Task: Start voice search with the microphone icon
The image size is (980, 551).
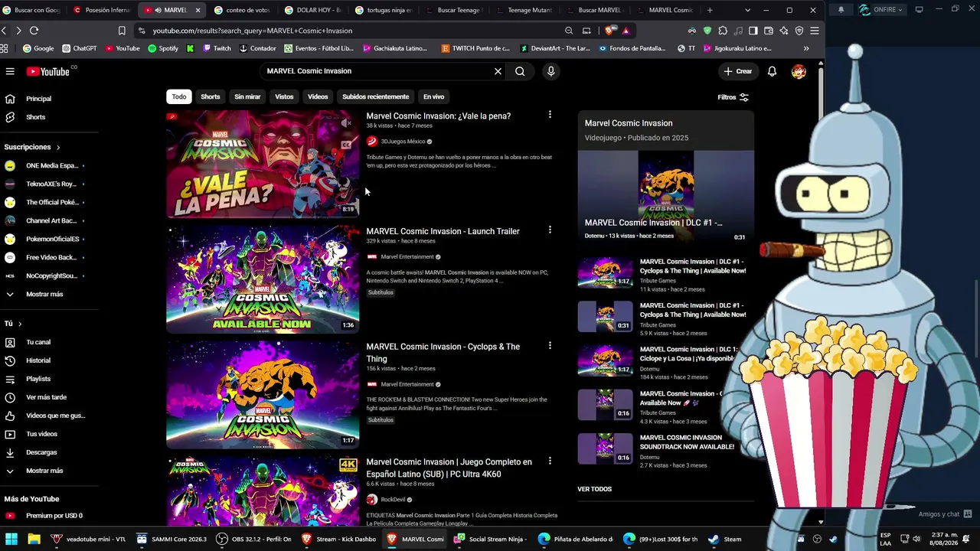Action: coord(550,71)
